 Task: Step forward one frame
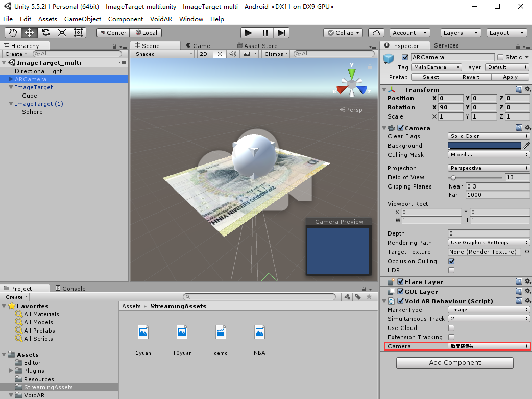point(281,33)
